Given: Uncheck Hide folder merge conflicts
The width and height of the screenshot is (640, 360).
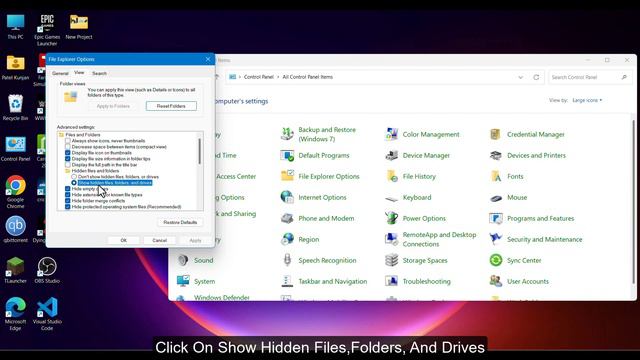Looking at the screenshot, I should 68,200.
